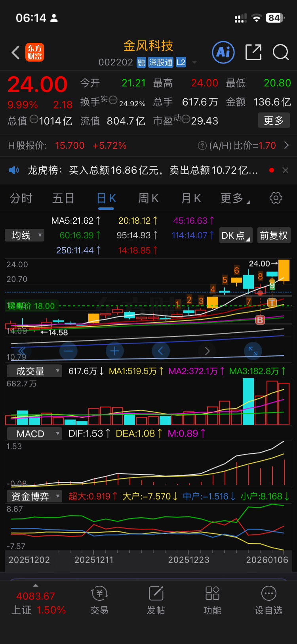Open 龙虎榜 news text
Image resolution: width=297 pixels, height=644 pixels.
pyautogui.click(x=143, y=170)
